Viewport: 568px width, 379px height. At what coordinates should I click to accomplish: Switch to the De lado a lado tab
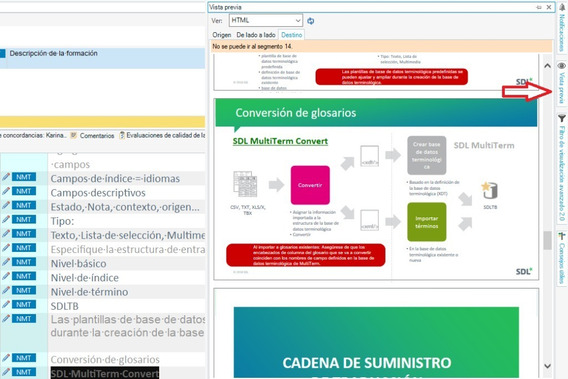pyautogui.click(x=256, y=35)
